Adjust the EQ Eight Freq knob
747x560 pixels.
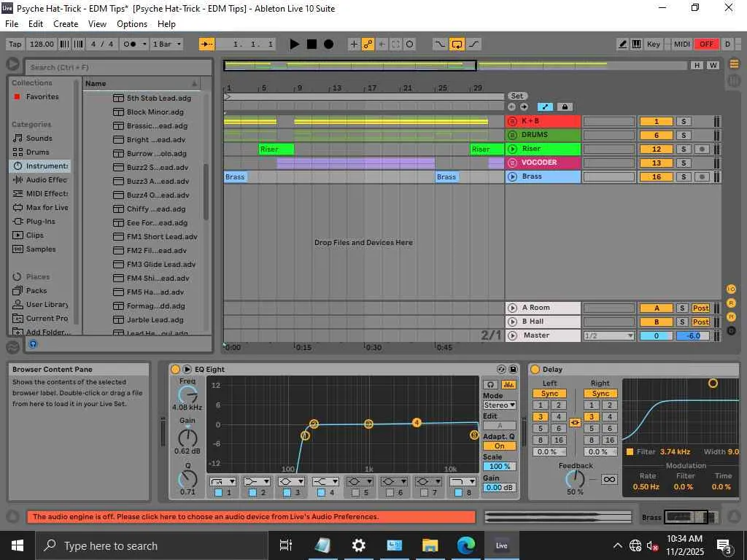click(x=187, y=394)
